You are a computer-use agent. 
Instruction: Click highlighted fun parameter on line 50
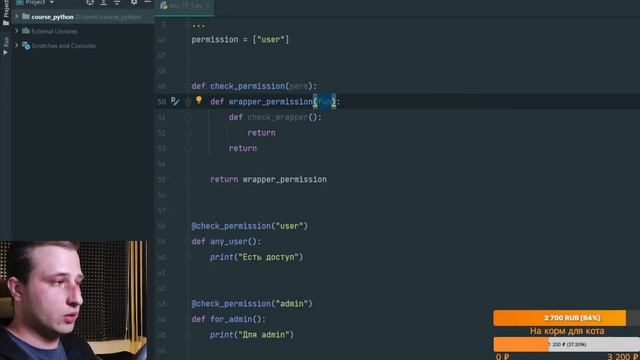click(324, 102)
